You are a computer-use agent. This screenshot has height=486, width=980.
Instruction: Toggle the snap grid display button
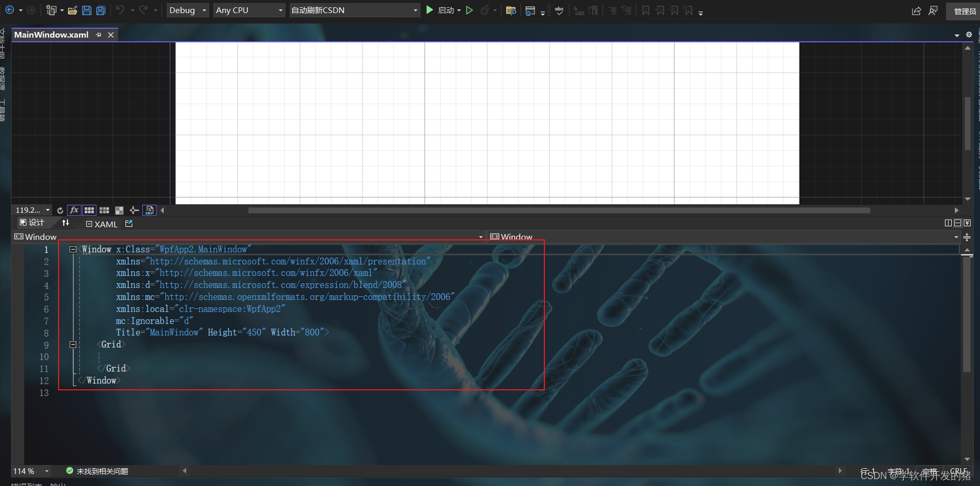point(89,210)
